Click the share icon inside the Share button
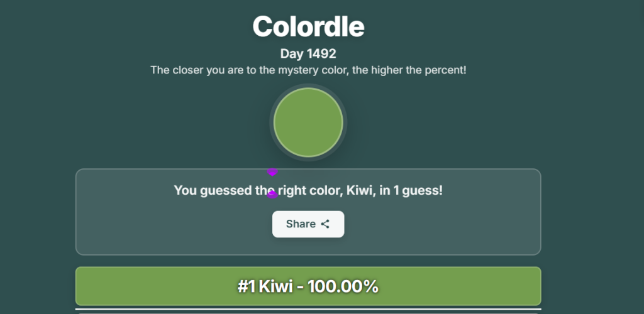Screen dimensions: 644x314 coord(325,224)
